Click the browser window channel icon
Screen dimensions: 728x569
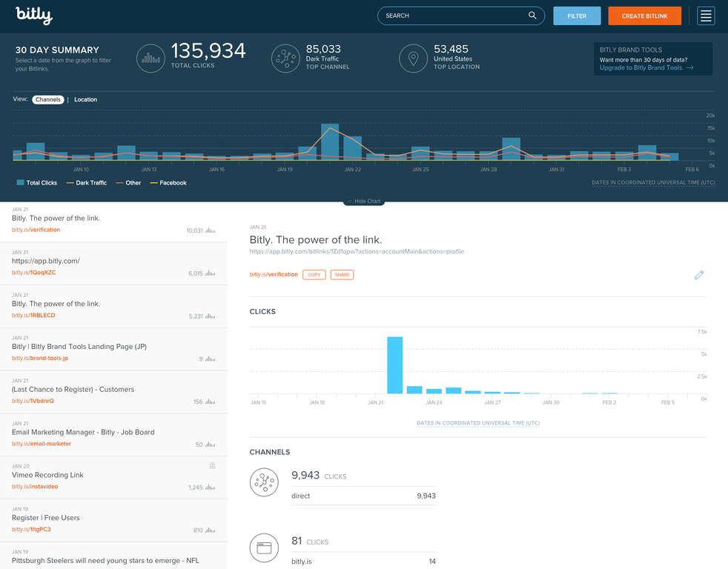(x=264, y=548)
